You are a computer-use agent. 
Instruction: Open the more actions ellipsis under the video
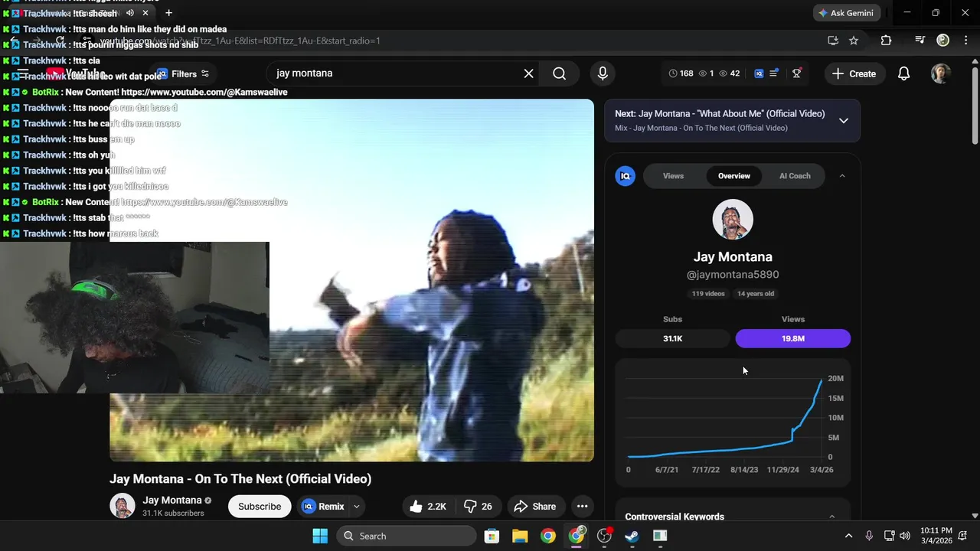pos(582,507)
